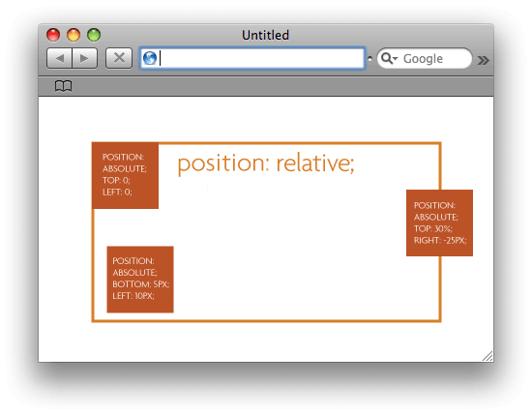Screen dimensions: 532x415
Task: Click the window resize grip corner
Action: coord(488,356)
